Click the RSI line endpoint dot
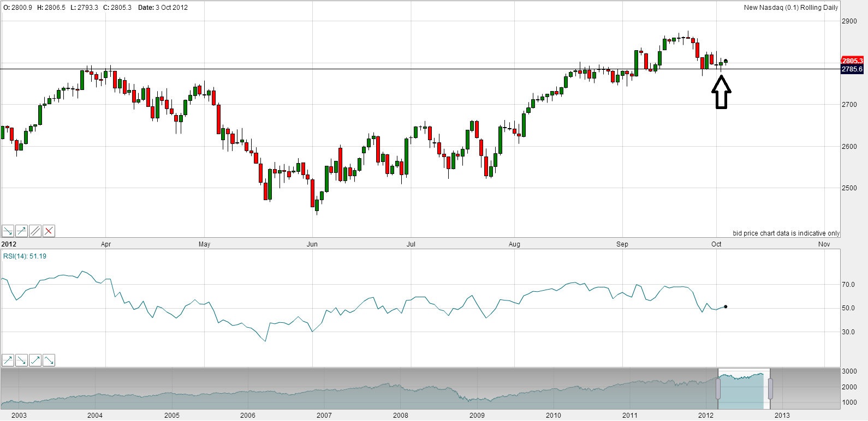 726,306
